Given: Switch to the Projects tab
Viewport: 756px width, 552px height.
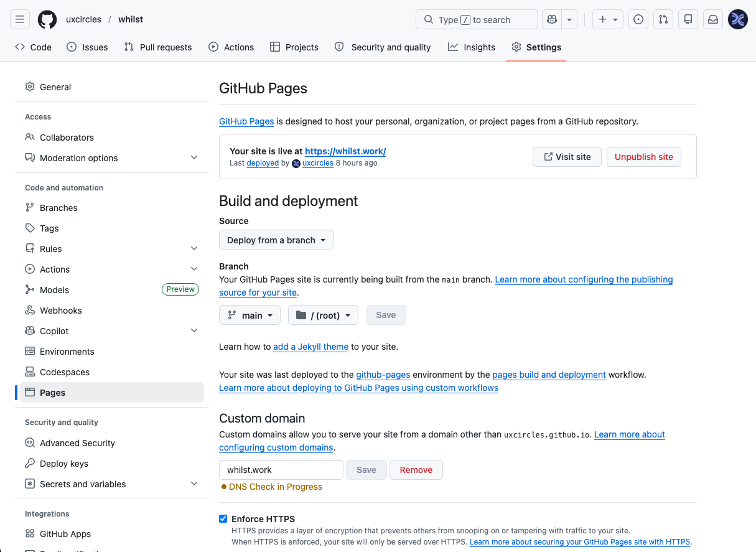Looking at the screenshot, I should click(x=294, y=47).
